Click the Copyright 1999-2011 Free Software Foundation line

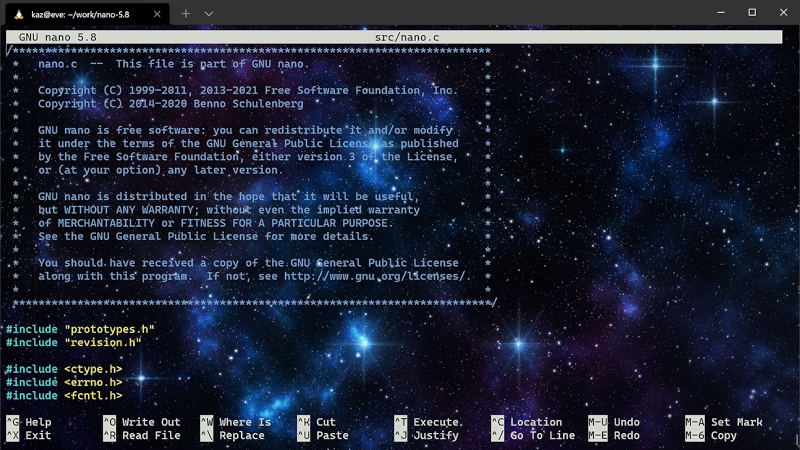[248, 90]
